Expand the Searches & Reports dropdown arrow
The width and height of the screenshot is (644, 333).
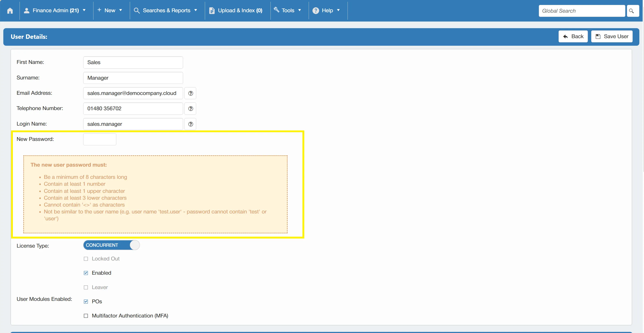(196, 10)
